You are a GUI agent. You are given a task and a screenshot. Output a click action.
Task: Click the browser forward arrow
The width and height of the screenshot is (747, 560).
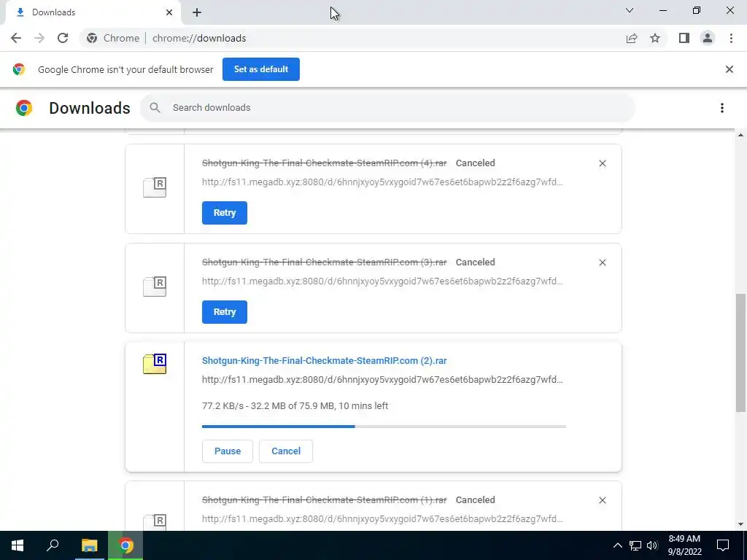click(x=39, y=38)
